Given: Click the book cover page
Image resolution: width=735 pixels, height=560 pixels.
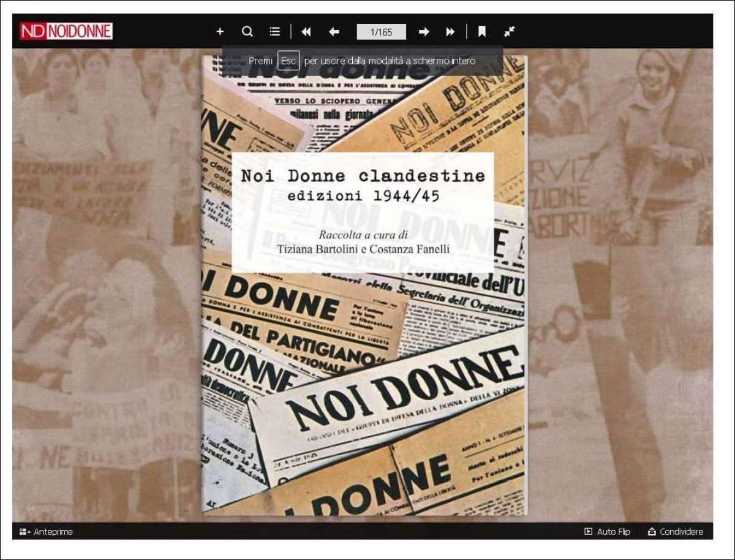Looking at the screenshot, I should (364, 286).
